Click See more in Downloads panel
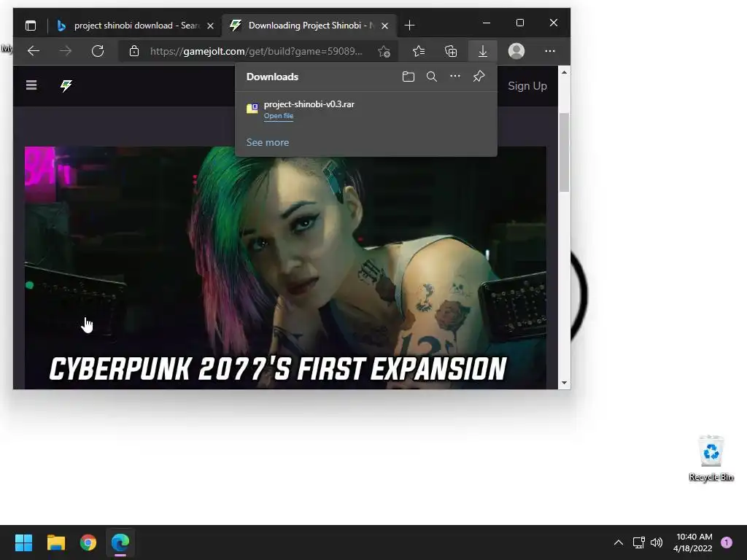 tap(267, 142)
